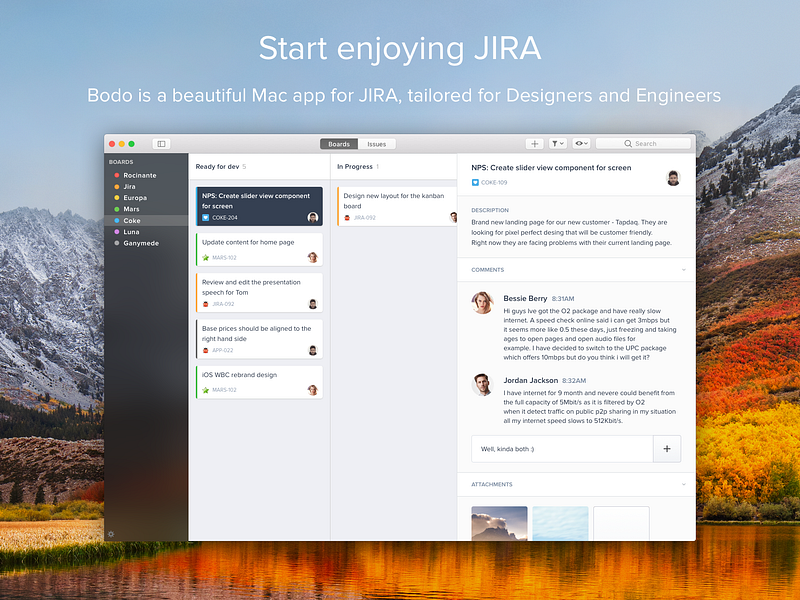The width and height of the screenshot is (800, 600).
Task: Click bug icon beside APP-022
Action: click(x=206, y=351)
